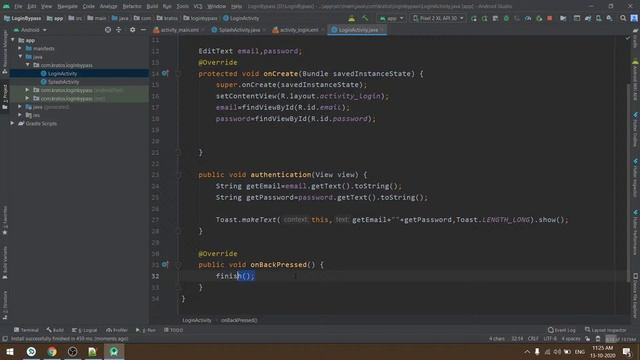Open Layout Inspector tool window
The image size is (640, 360).
tap(606, 330)
